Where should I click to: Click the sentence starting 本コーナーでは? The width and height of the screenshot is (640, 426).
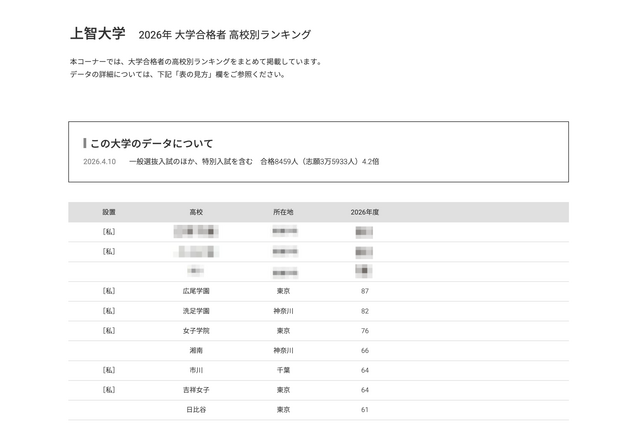(x=196, y=62)
